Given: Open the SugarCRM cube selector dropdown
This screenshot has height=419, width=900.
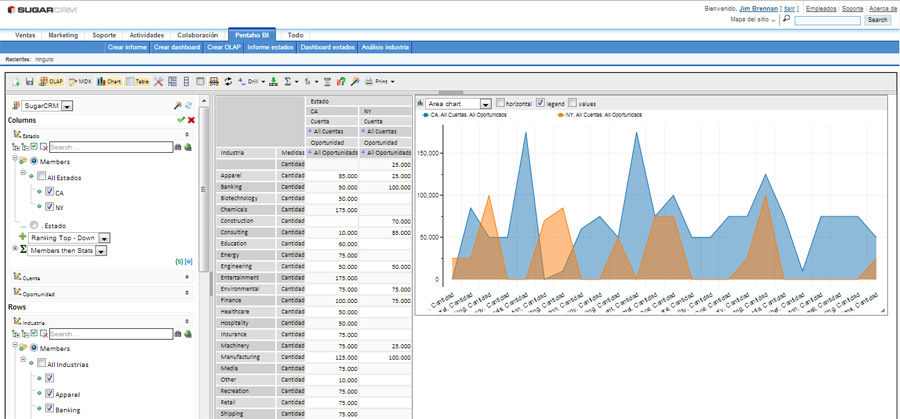Looking at the screenshot, I should tap(68, 106).
